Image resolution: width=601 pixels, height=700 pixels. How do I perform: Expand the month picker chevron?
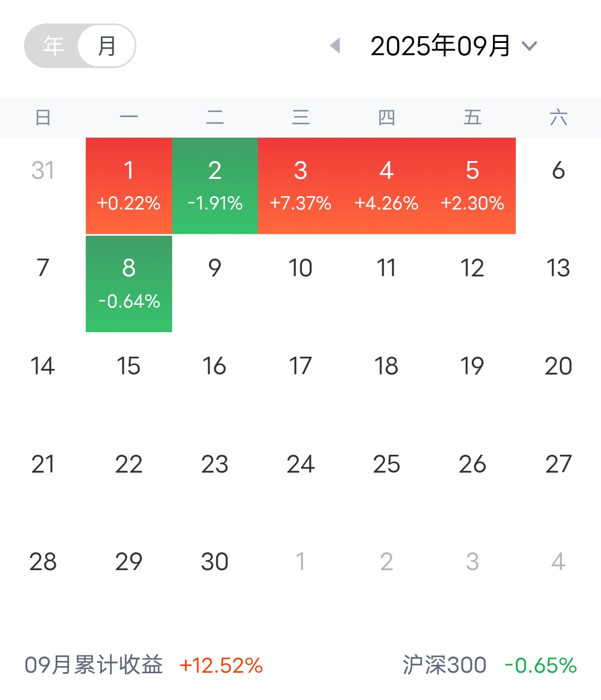(530, 46)
